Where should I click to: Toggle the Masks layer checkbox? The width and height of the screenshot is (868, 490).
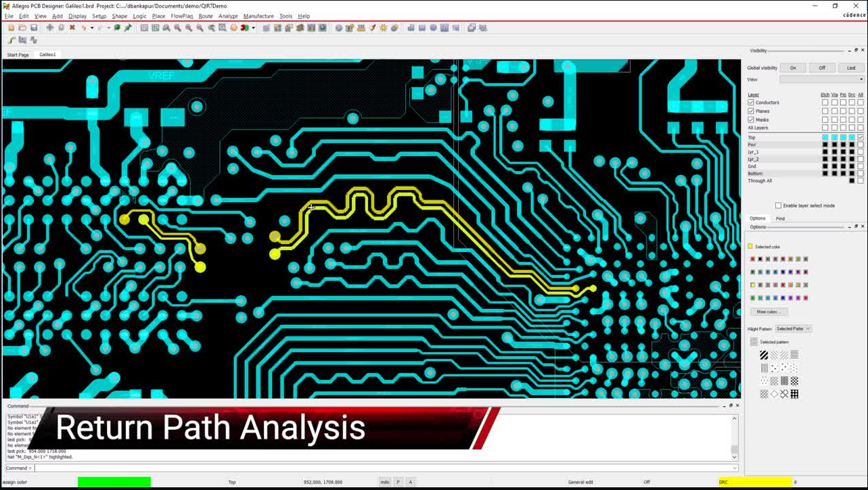click(751, 120)
